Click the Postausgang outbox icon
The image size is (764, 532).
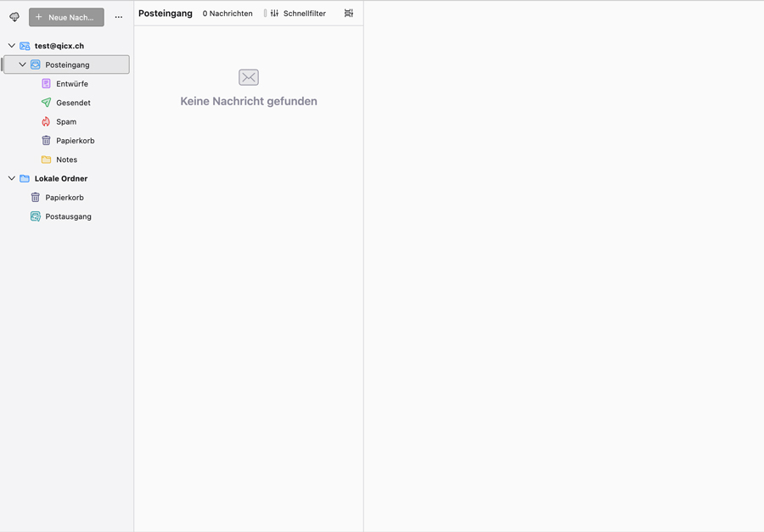coord(36,216)
